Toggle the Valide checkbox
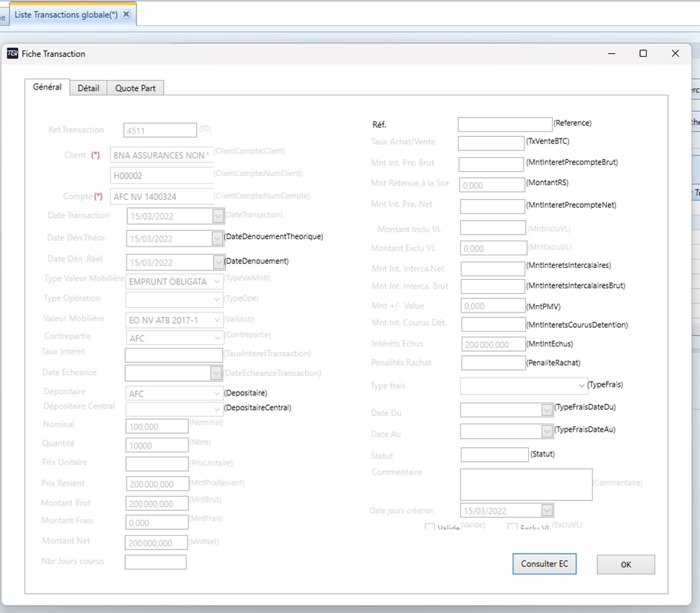 430,527
